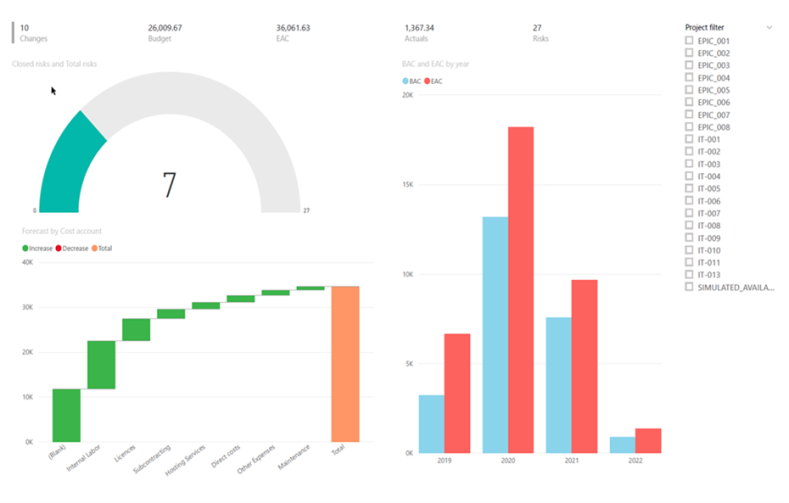Screen dimensions: 789x503
Task: Check the IT-011 checkbox
Action: [x=689, y=262]
